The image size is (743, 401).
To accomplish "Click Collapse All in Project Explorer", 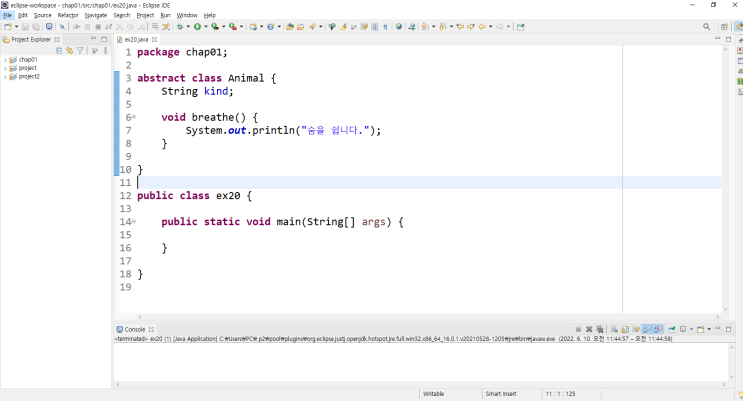I will 59,50.
